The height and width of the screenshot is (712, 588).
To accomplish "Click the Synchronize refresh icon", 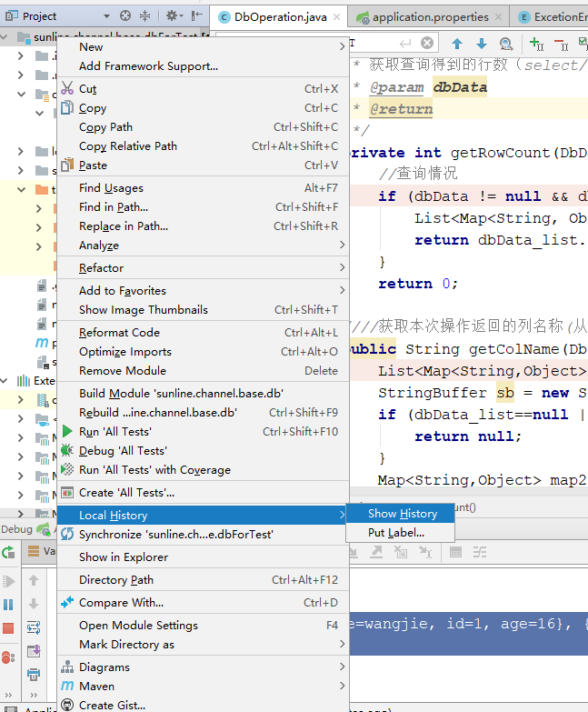I will 67,534.
